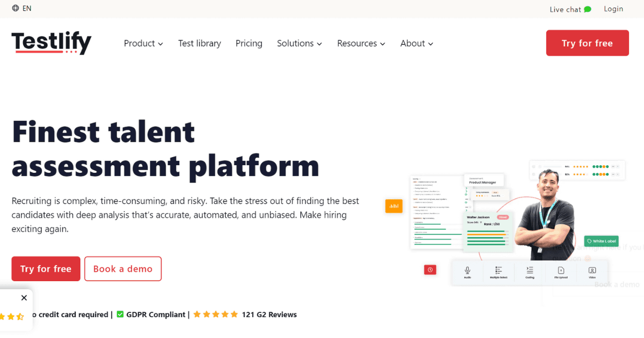Open the About dropdown menu
The width and height of the screenshot is (644, 338).
coord(416,43)
